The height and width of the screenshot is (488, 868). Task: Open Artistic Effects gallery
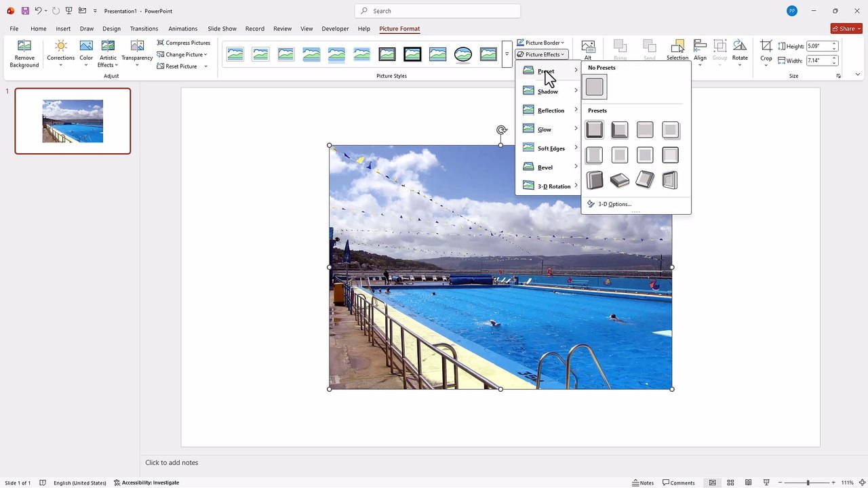(108, 54)
